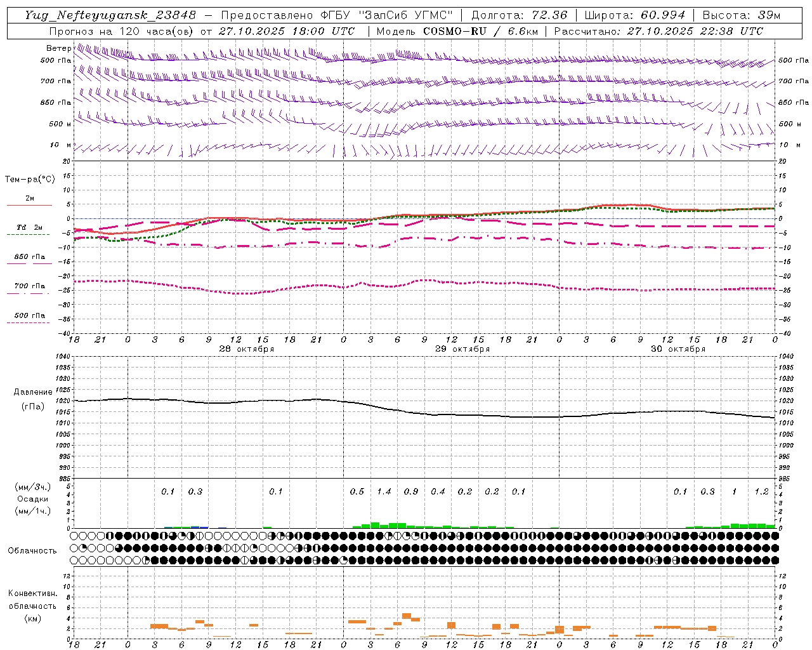Click the (мм/1ч.) units label
This screenshot has width=812, height=650.
[32, 511]
